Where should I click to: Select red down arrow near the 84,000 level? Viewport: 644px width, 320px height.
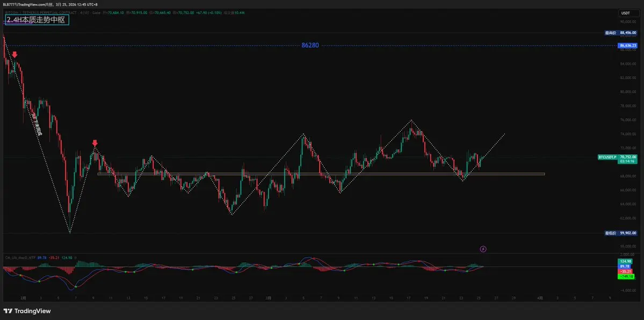click(x=15, y=54)
